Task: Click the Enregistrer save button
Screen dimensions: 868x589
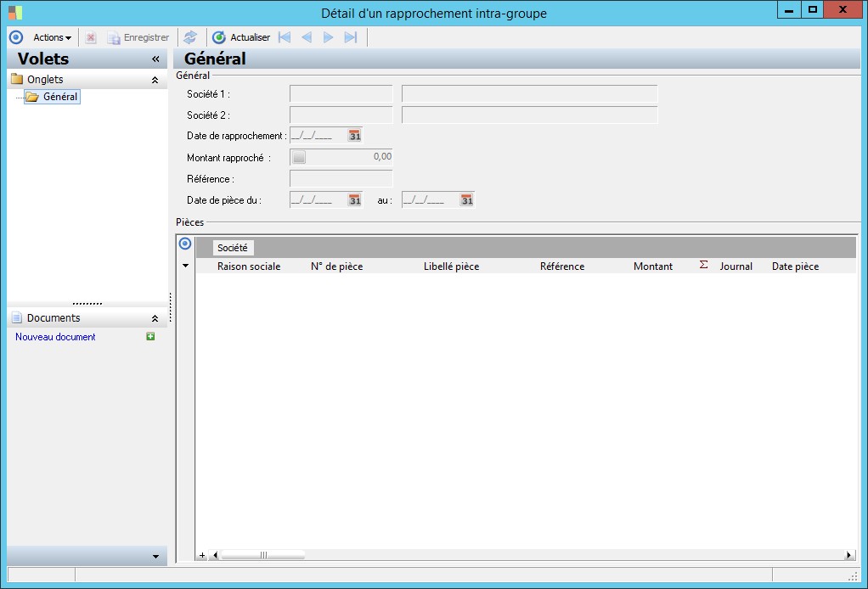Action: pyautogui.click(x=138, y=37)
